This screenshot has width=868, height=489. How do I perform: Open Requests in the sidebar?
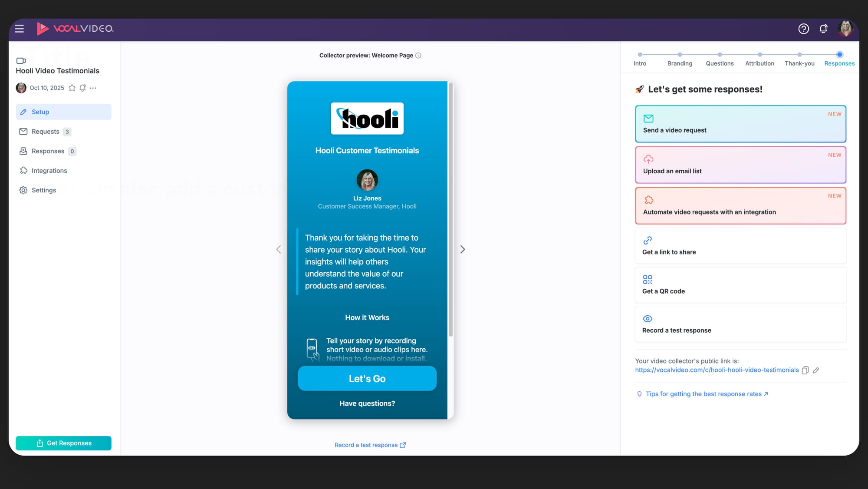(45, 132)
